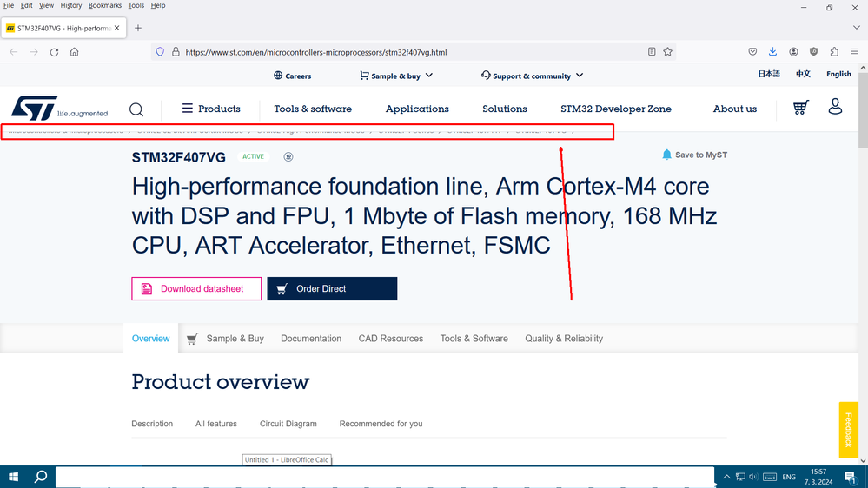Open the File menu in Firefox
This screenshot has height=488, width=868.
coord(9,5)
